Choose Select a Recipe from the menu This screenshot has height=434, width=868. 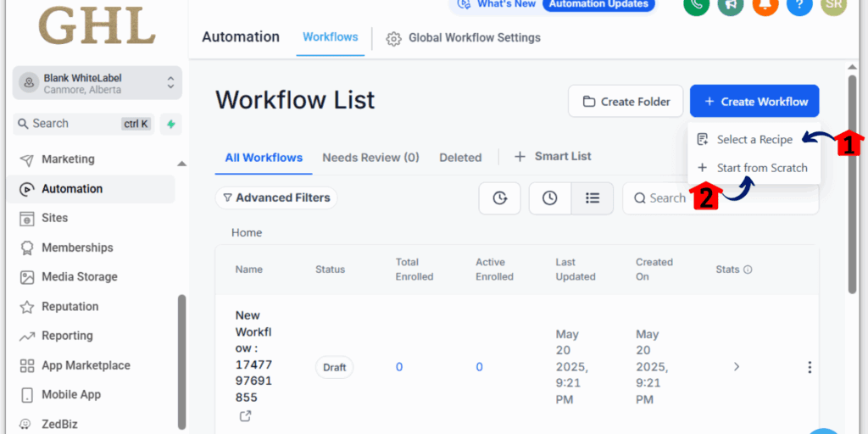pos(754,140)
